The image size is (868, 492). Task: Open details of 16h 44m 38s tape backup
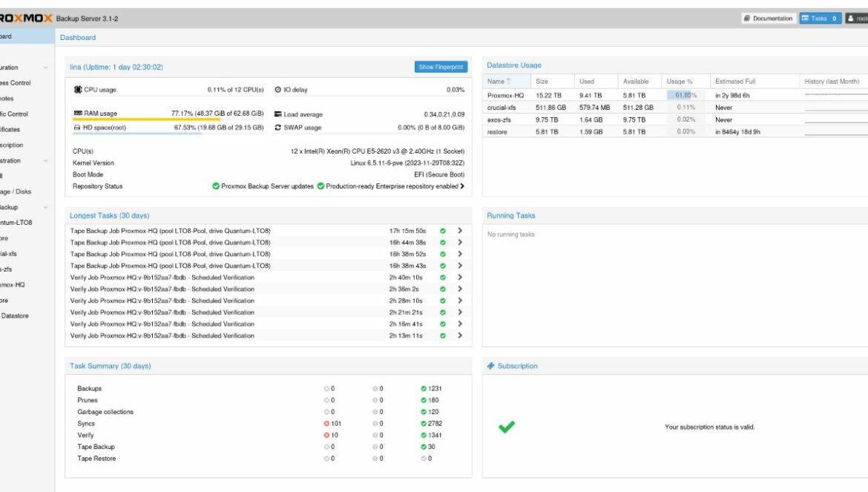460,243
